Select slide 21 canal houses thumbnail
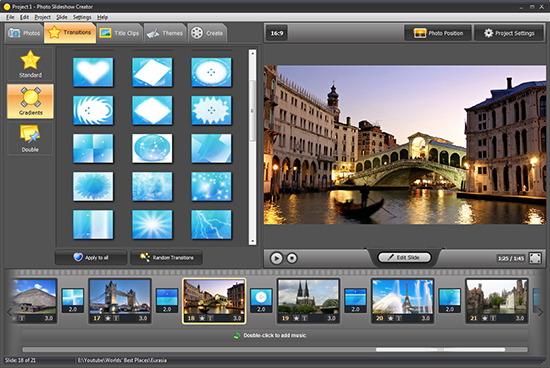This screenshot has height=368, width=550. (x=497, y=301)
